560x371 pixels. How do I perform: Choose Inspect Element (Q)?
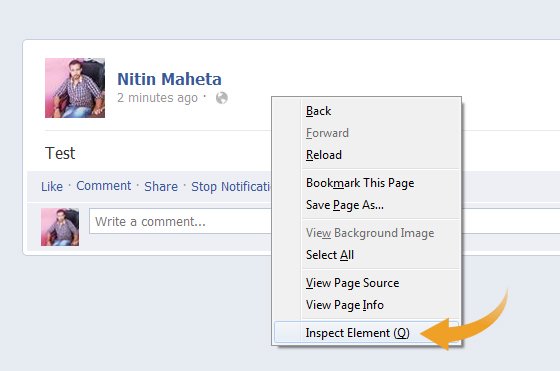(x=366, y=333)
